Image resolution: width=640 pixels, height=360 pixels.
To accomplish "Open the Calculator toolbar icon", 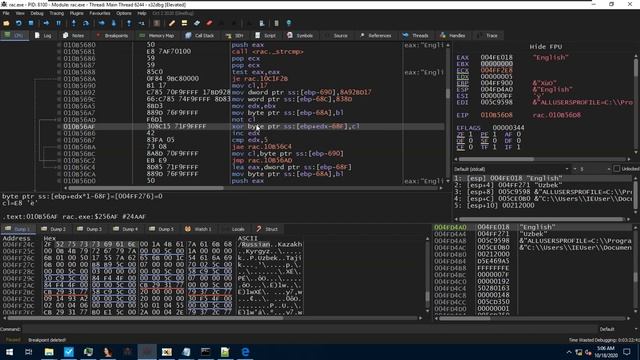I will [x=276, y=23].
